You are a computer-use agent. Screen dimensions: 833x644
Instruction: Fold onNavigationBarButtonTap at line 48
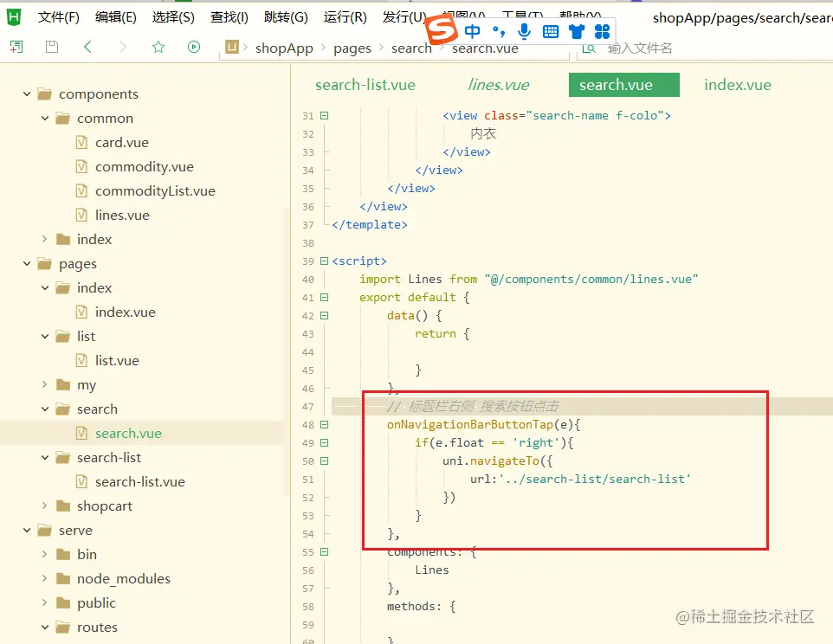tap(325, 425)
